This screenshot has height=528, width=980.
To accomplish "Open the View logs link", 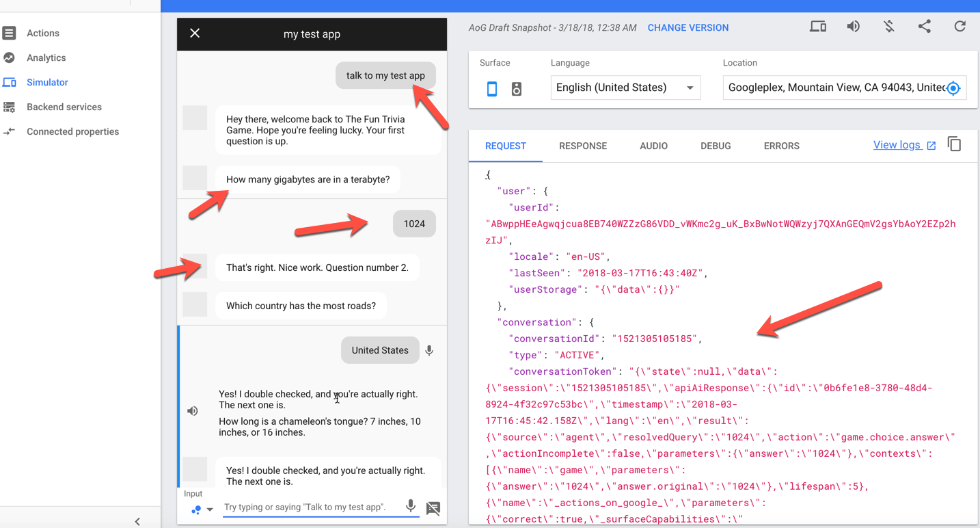I will 904,145.
